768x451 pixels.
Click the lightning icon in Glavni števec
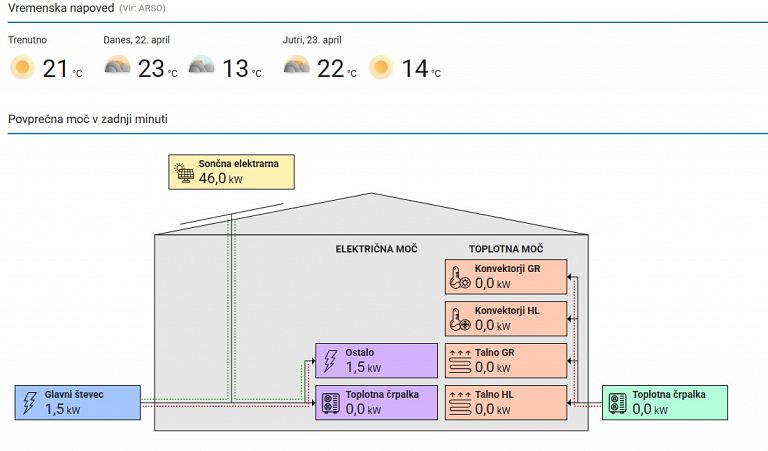[30, 403]
